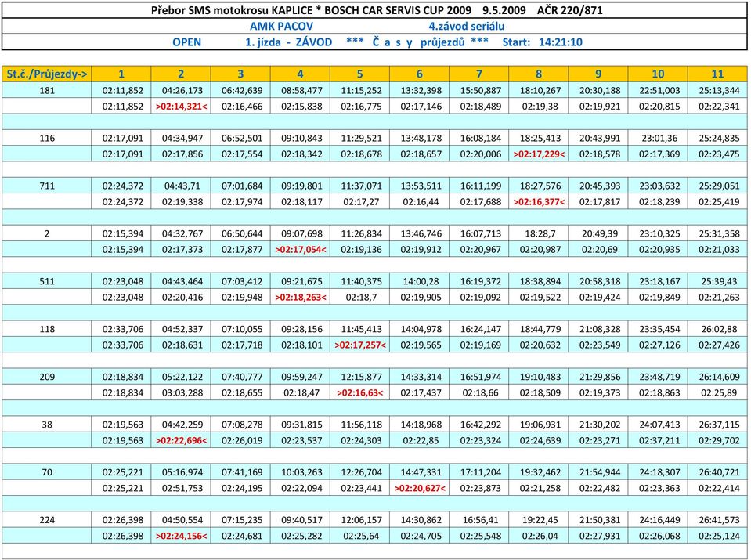Viewport: 751px width, 560px height.
Task: Select the 'OPEN' class label
Action: (x=187, y=42)
